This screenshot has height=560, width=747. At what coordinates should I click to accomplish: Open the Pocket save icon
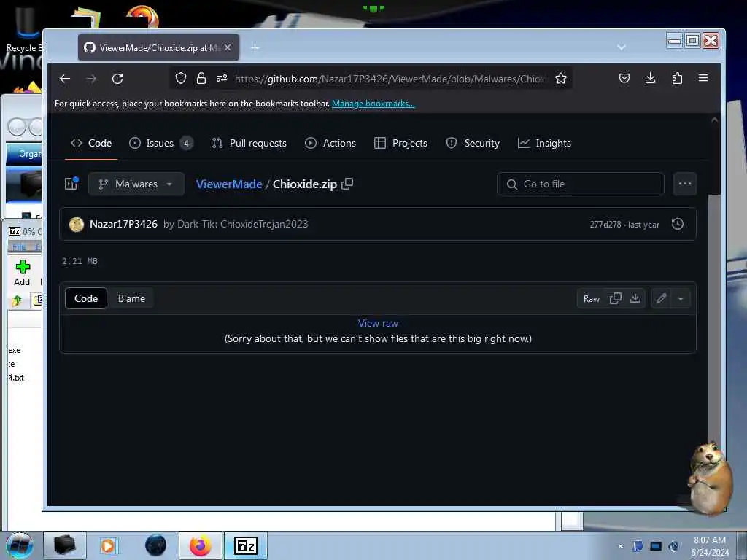(624, 78)
